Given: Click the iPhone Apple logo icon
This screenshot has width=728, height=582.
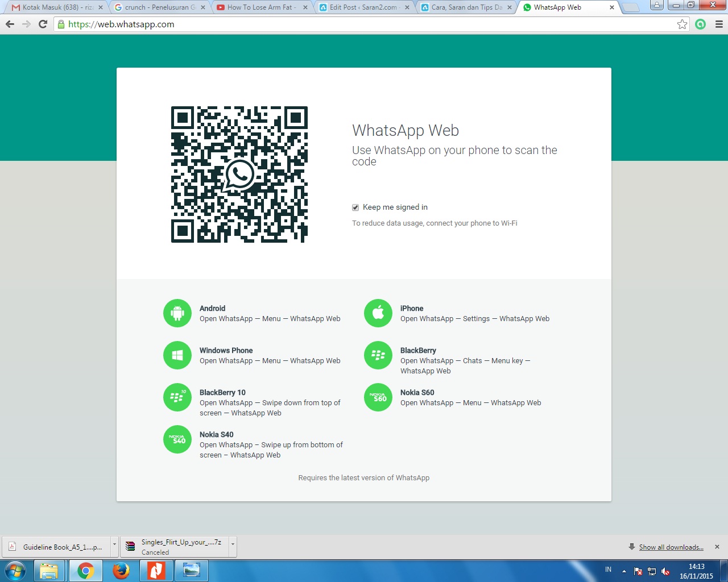Looking at the screenshot, I should (x=378, y=313).
